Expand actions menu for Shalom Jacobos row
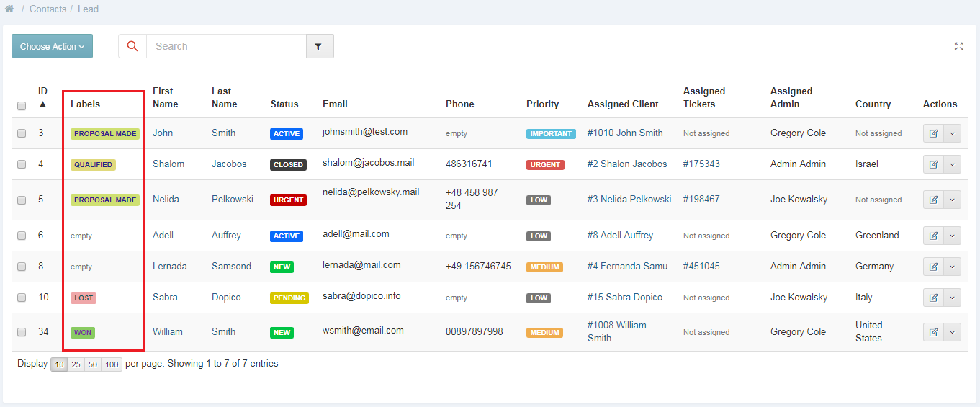 (x=952, y=164)
